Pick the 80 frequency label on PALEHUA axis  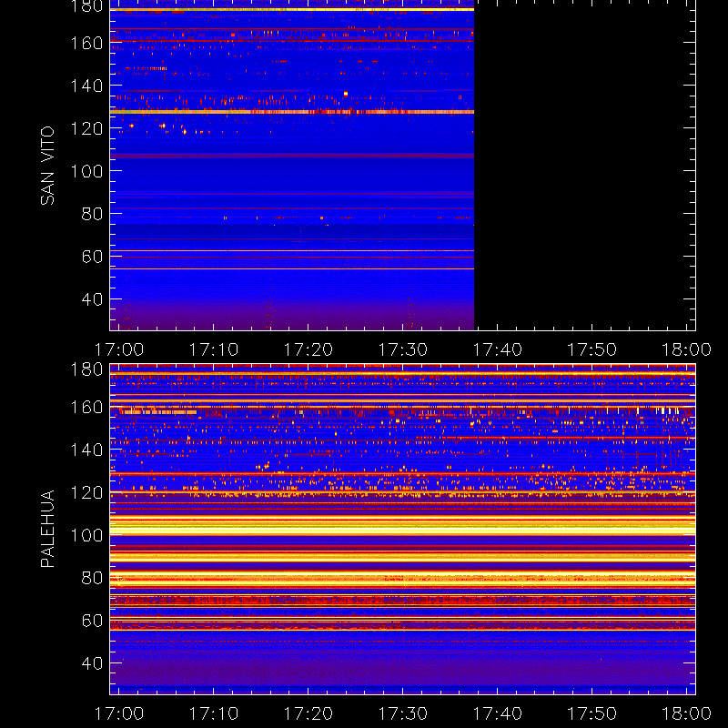[92, 578]
